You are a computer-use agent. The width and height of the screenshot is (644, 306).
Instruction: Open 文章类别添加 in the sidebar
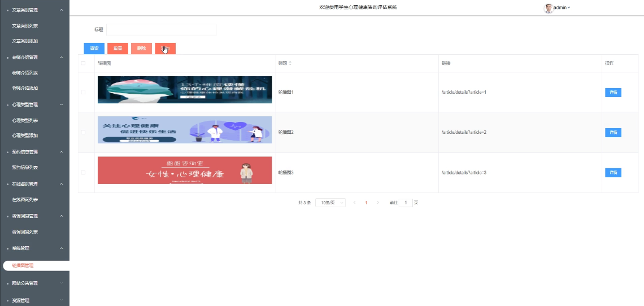click(25, 41)
